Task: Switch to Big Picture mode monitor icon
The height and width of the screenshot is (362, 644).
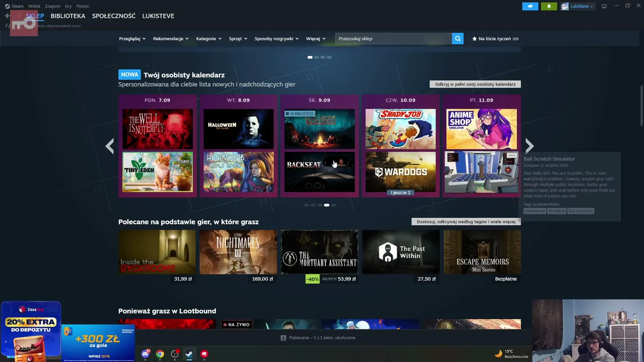Action: (604, 6)
